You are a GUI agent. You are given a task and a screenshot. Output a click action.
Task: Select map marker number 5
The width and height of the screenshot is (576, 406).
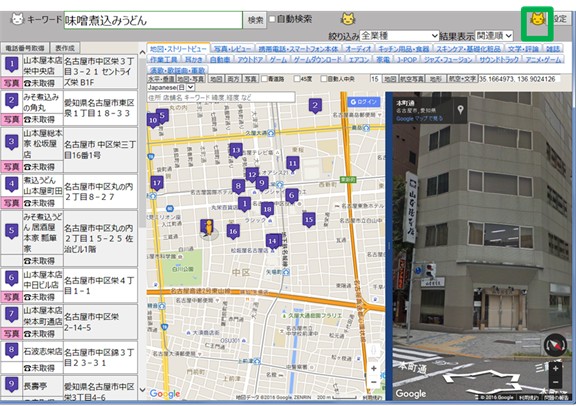(x=162, y=116)
